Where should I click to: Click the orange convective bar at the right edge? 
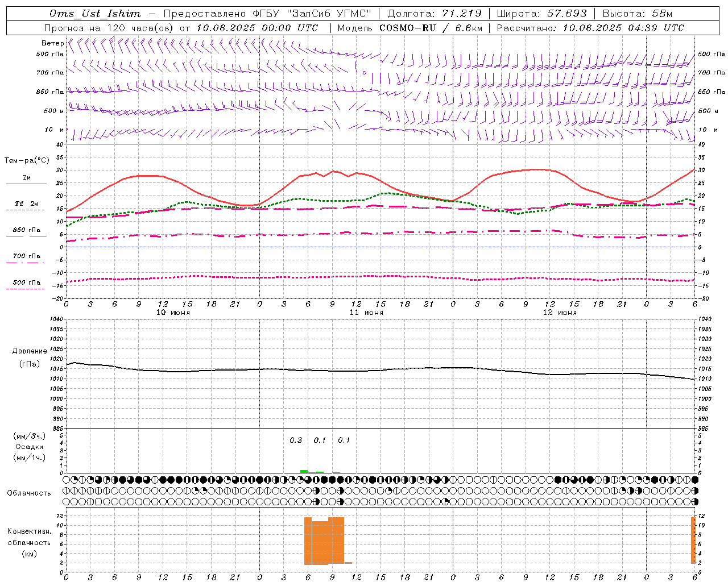(693, 540)
